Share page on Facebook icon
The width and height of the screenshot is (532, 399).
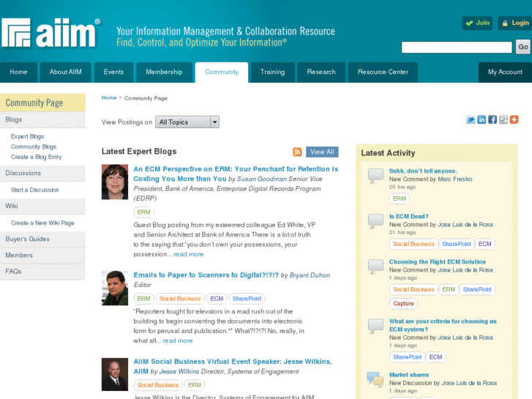(x=492, y=119)
